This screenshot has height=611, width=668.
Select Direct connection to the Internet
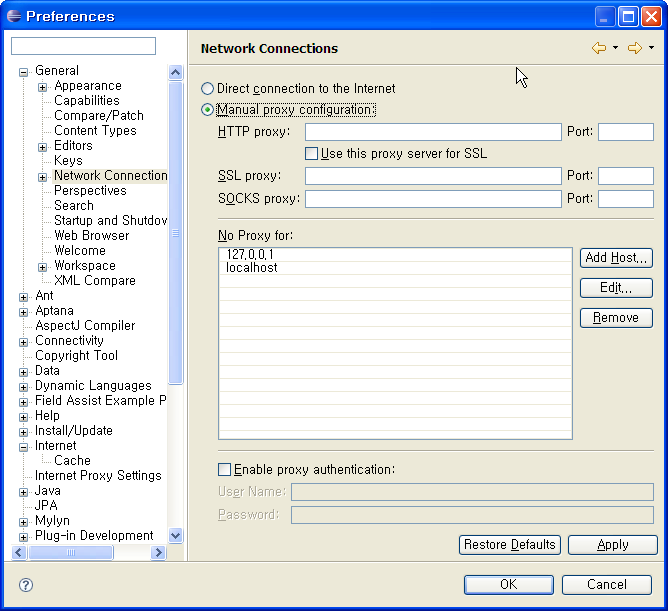click(208, 89)
